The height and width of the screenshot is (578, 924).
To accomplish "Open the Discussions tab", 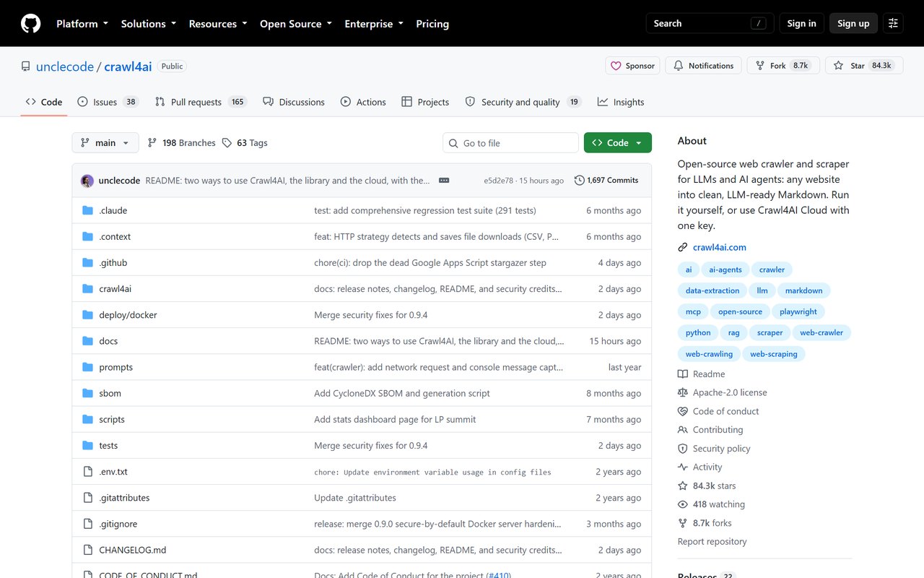I will [294, 102].
